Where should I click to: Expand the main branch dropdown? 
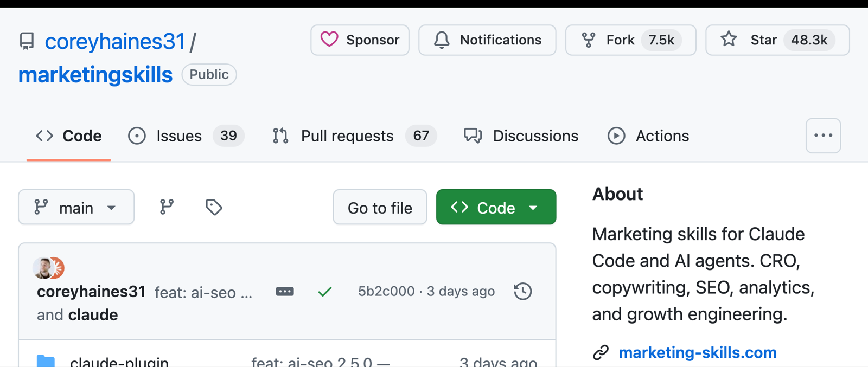pos(76,207)
